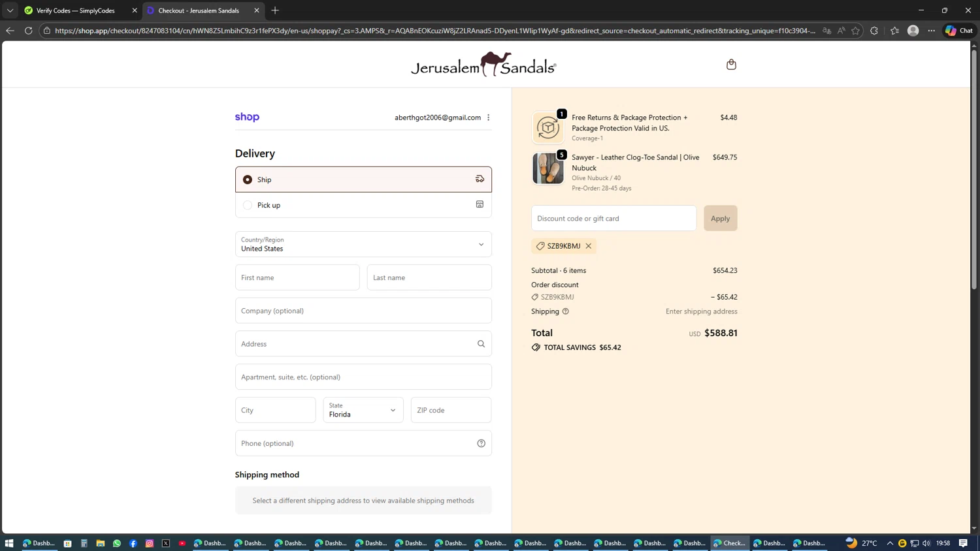This screenshot has height=551, width=980.
Task: Open the browser profile avatar
Action: [x=913, y=31]
